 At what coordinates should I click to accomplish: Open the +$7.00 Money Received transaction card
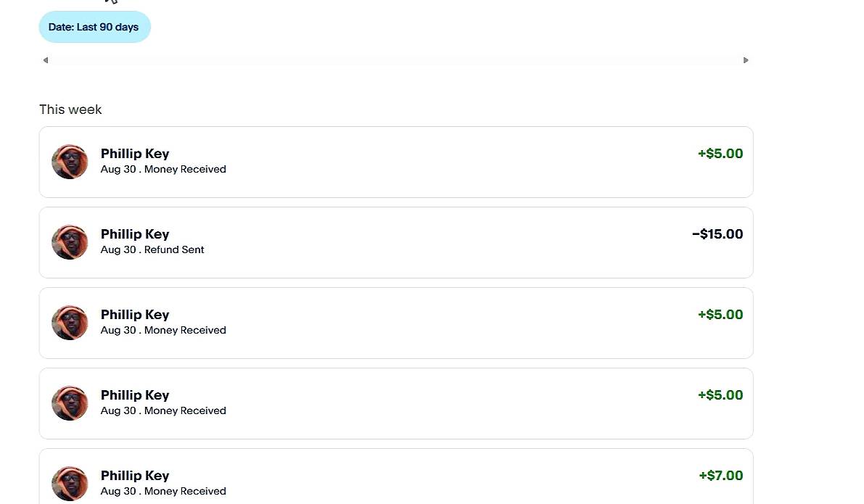[x=396, y=476]
